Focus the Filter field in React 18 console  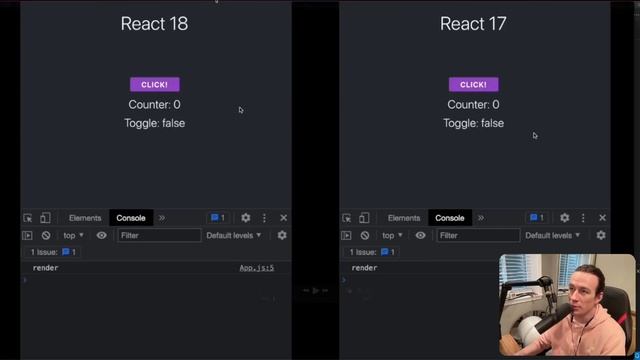tap(159, 236)
